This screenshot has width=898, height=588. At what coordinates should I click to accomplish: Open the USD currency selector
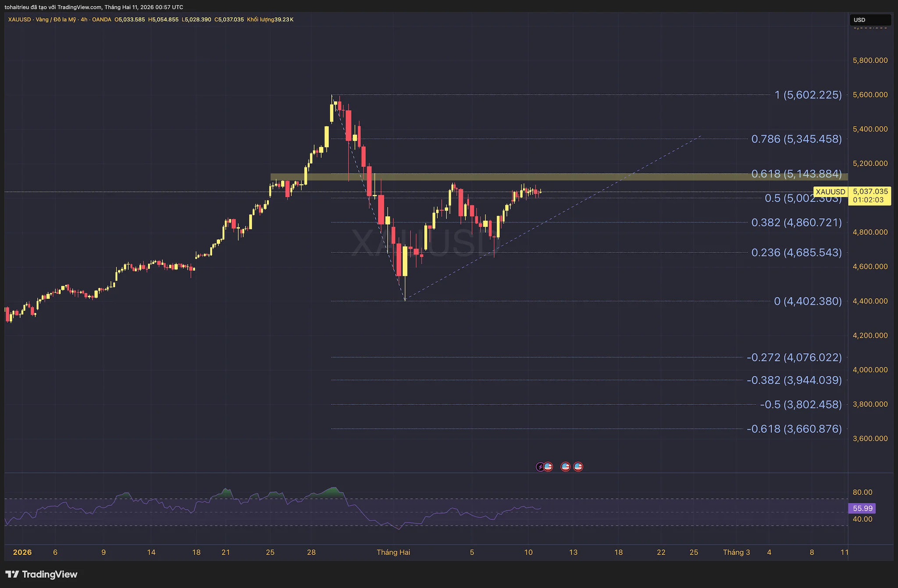pyautogui.click(x=870, y=20)
